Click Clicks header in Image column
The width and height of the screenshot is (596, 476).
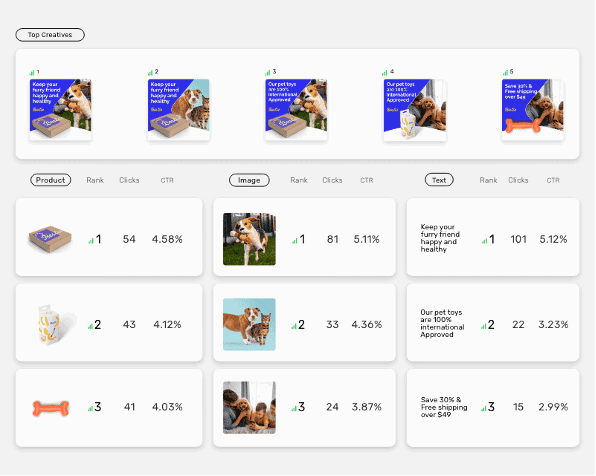[x=332, y=180]
